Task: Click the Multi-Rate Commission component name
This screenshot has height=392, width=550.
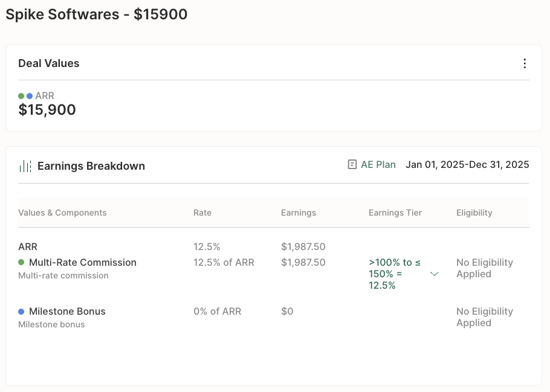Action: tap(83, 262)
